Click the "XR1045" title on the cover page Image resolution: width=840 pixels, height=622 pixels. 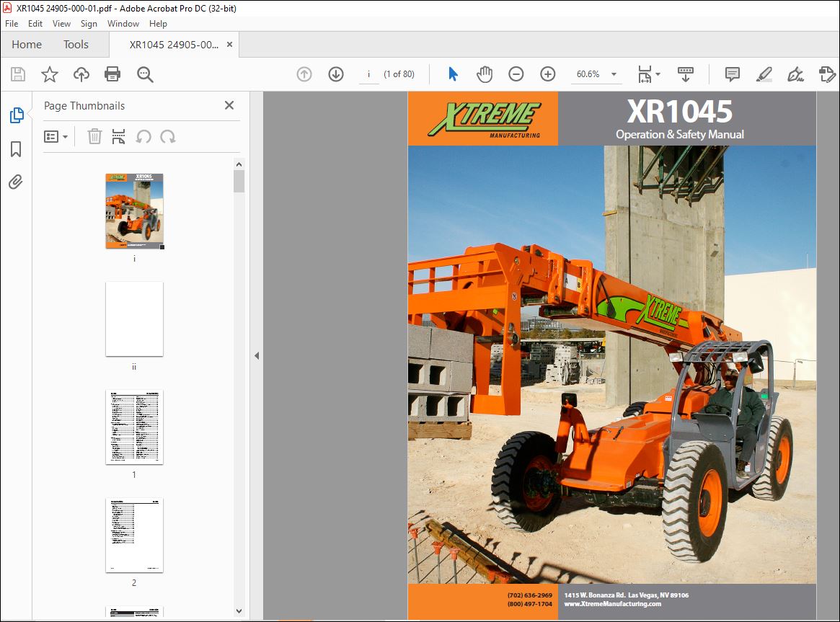[679, 111]
